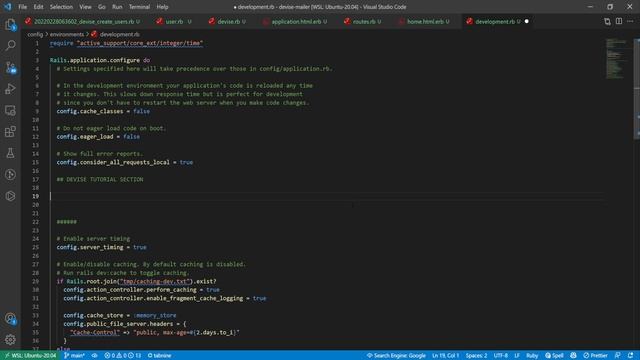Screen dimensions: 640x360
Task: Click the open changes icon in editor toolbar
Action: click(x=607, y=21)
